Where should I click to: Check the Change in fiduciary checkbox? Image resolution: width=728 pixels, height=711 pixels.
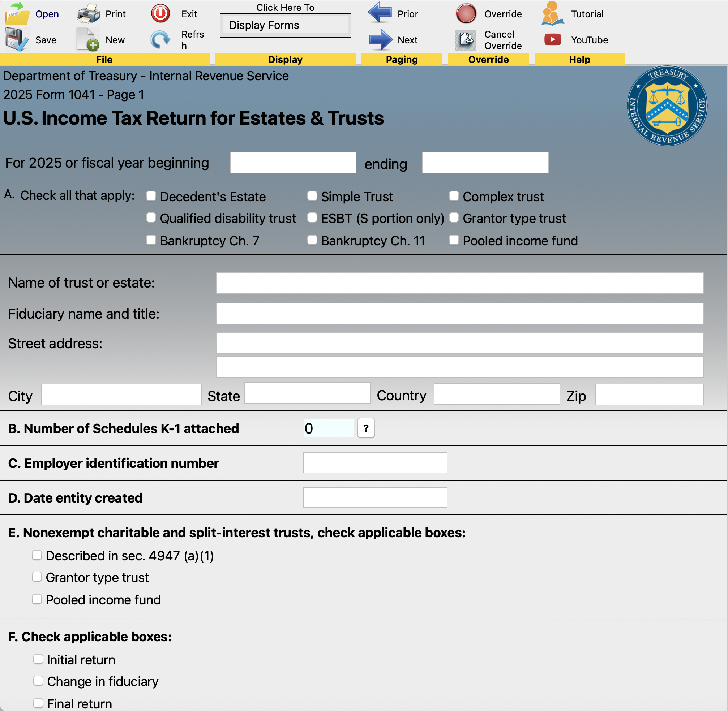tap(38, 680)
